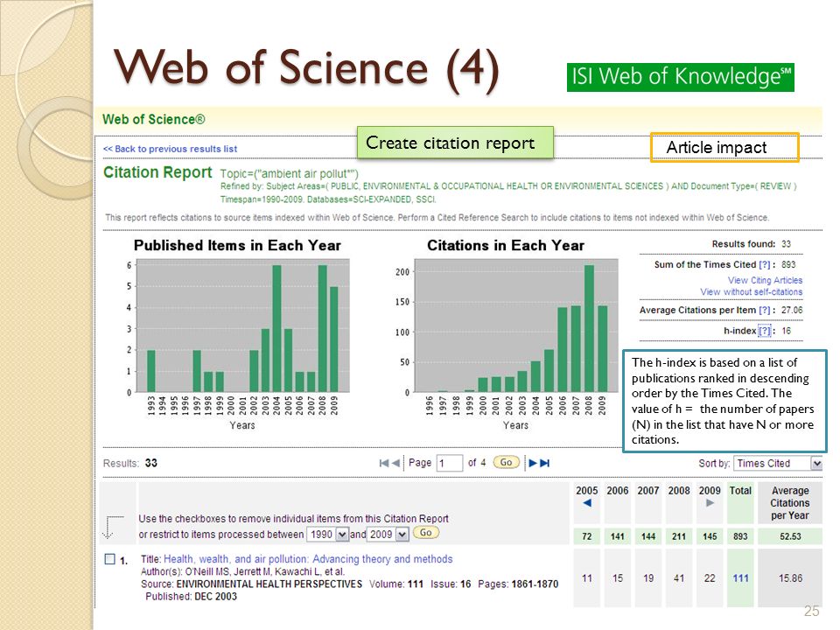
Task: Open View without self-citations link
Action: tap(751, 292)
